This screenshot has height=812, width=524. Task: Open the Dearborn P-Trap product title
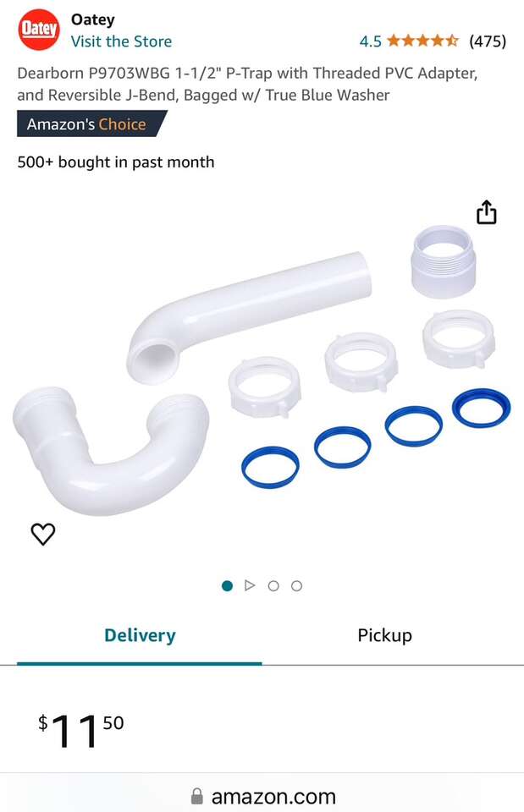pyautogui.click(x=247, y=84)
